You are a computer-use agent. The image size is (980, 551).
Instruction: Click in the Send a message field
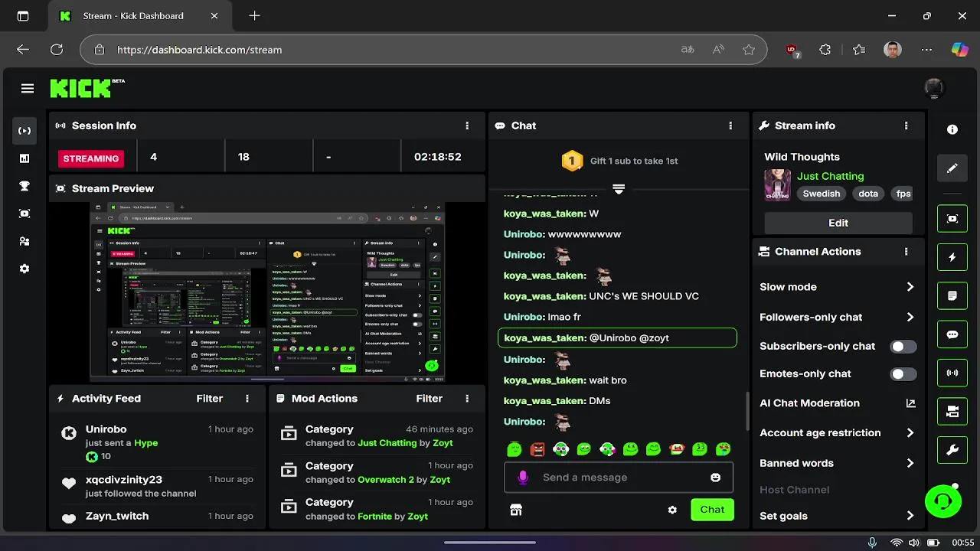coord(619,478)
